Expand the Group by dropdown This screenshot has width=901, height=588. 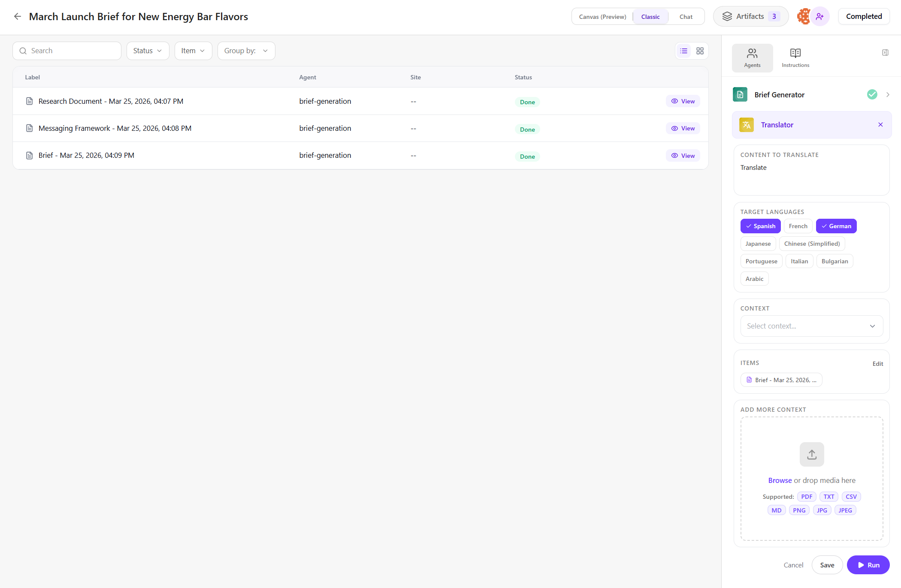(x=246, y=51)
